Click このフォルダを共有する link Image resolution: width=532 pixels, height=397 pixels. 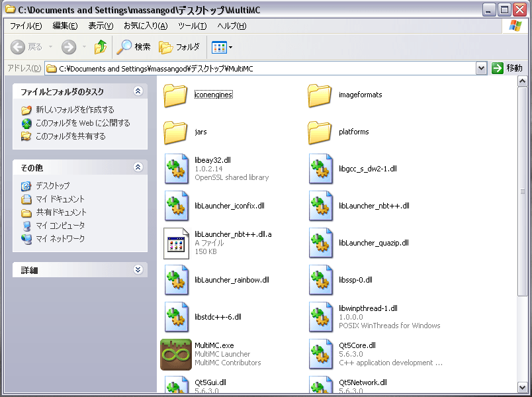[71, 136]
